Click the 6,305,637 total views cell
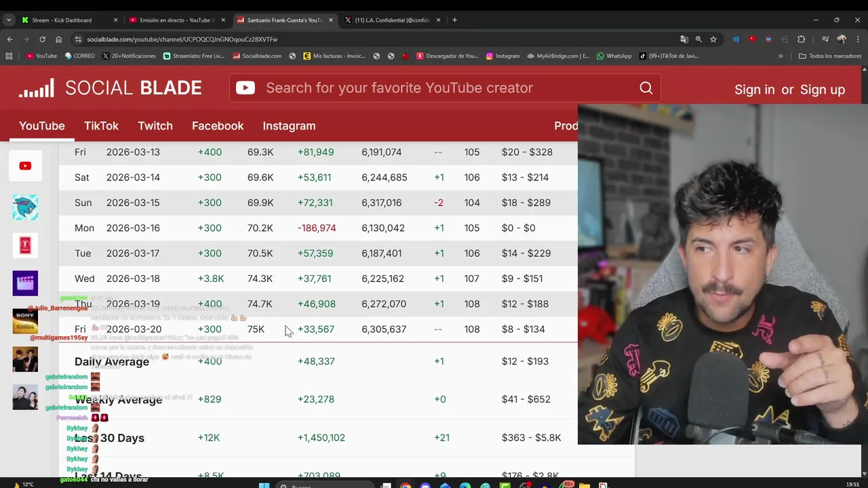The image size is (868, 488). pos(384,329)
